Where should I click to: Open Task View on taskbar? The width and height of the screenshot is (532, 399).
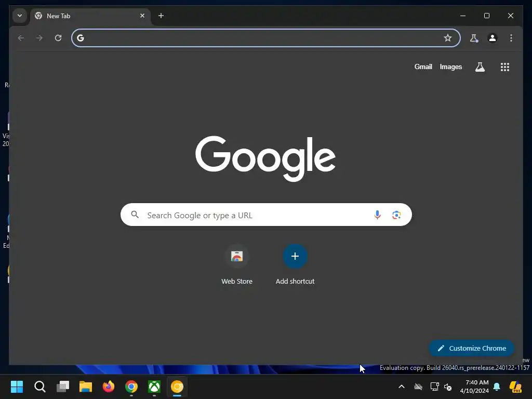click(x=63, y=387)
